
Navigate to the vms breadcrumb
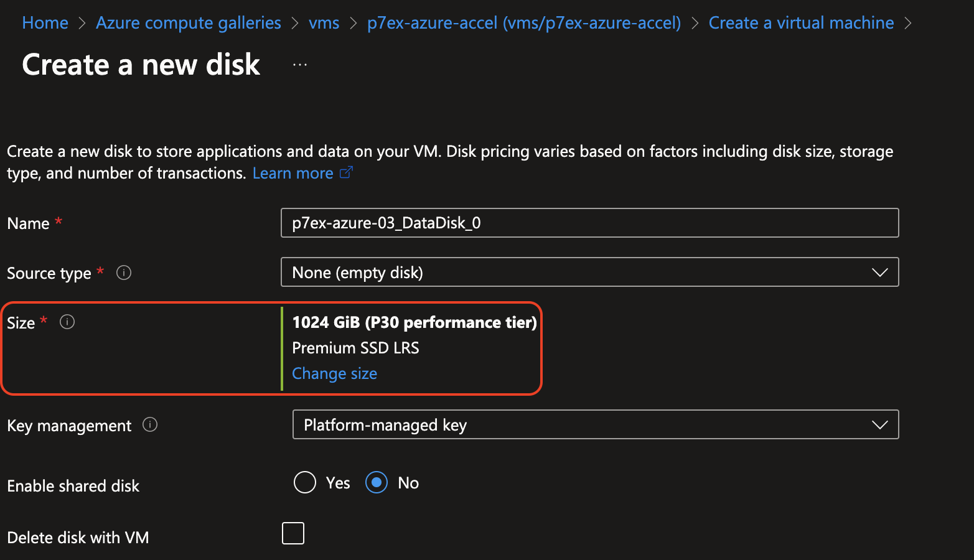coord(324,23)
